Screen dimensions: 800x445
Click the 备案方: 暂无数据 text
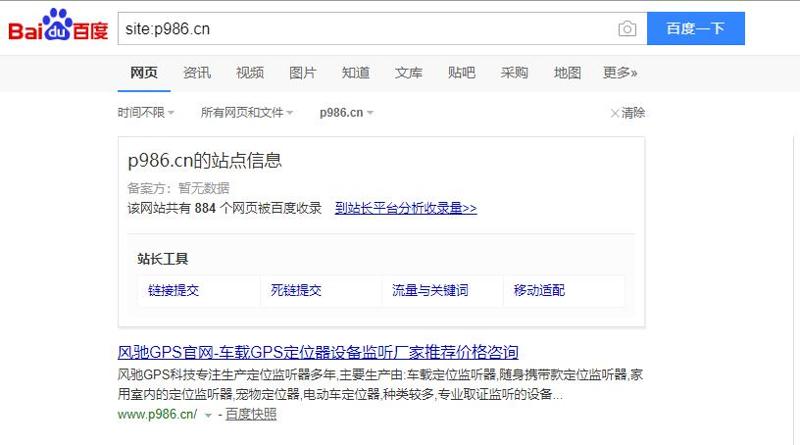[x=179, y=188]
